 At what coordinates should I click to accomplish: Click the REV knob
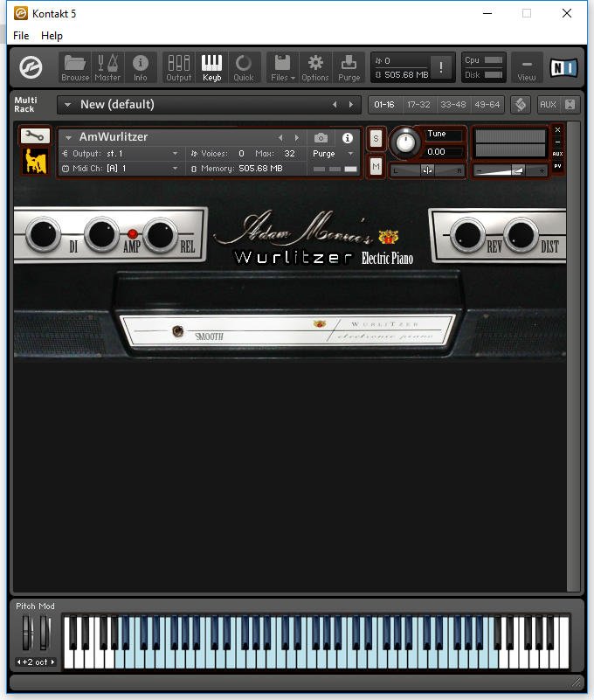(x=467, y=234)
